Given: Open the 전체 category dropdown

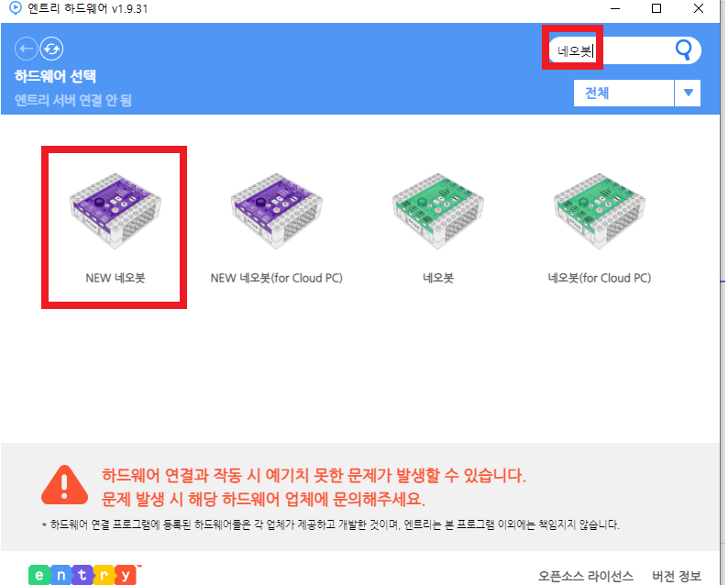Looking at the screenshot, I should [623, 94].
